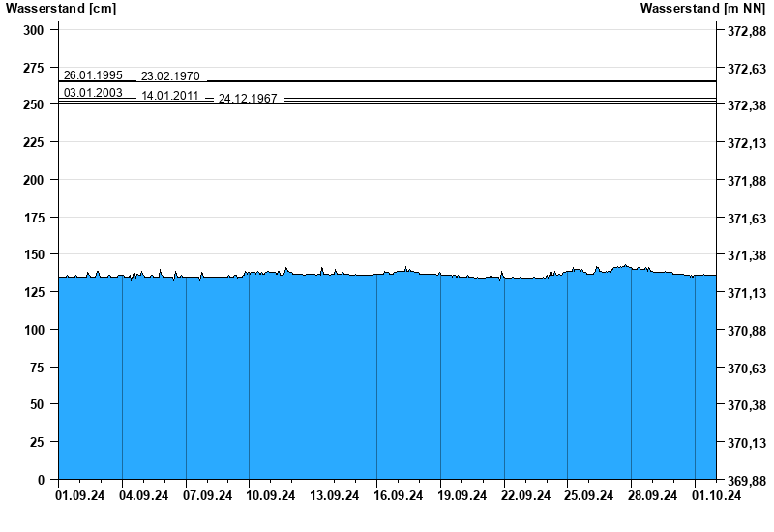
Task: Click the 372,13 m NN value
Action: (747, 143)
